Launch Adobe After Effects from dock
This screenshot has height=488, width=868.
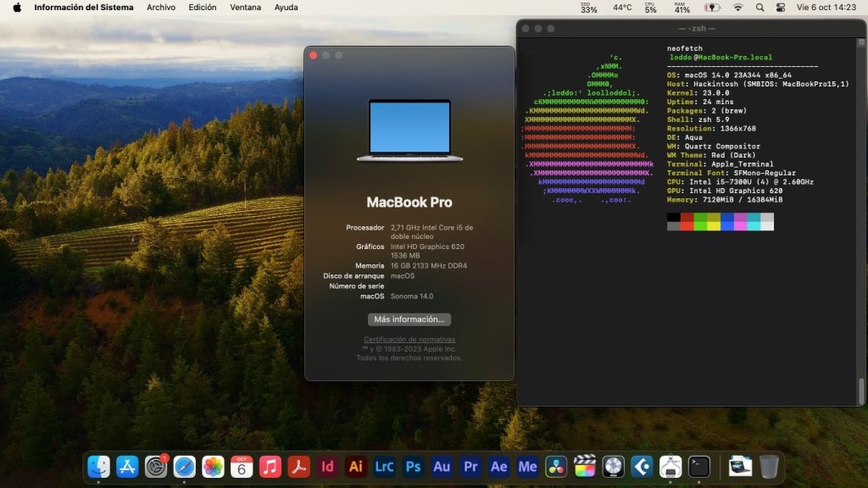point(499,467)
